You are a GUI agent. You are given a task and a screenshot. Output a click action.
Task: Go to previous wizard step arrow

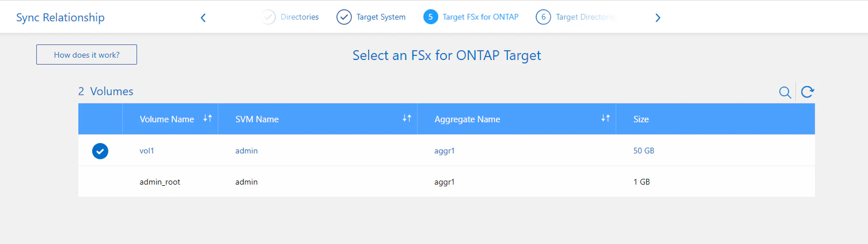[203, 18]
